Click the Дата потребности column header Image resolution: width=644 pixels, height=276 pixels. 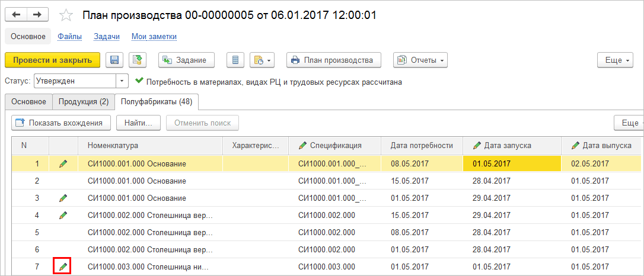point(422,145)
